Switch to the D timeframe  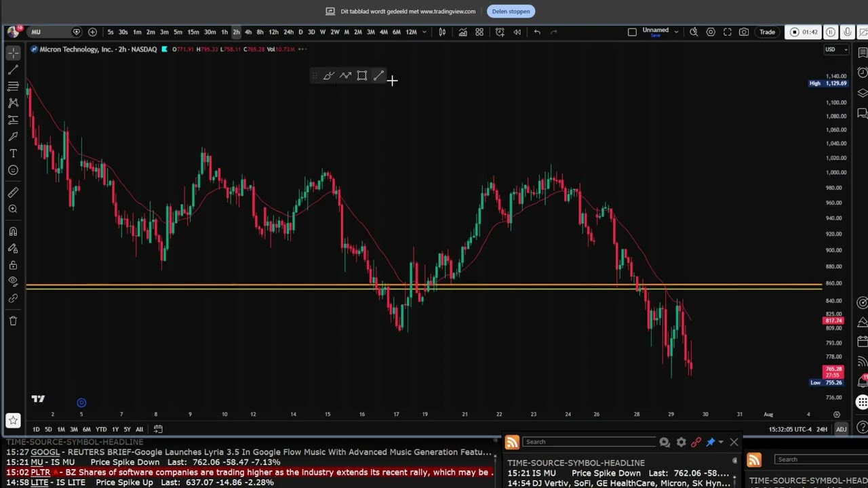[x=300, y=32]
